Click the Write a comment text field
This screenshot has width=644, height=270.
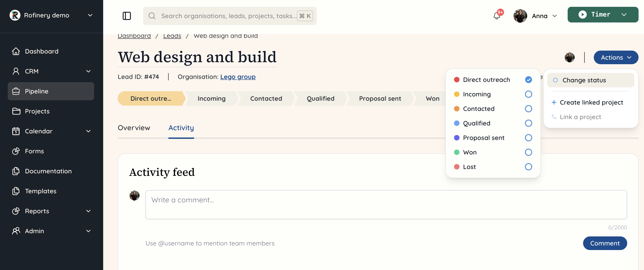386,204
